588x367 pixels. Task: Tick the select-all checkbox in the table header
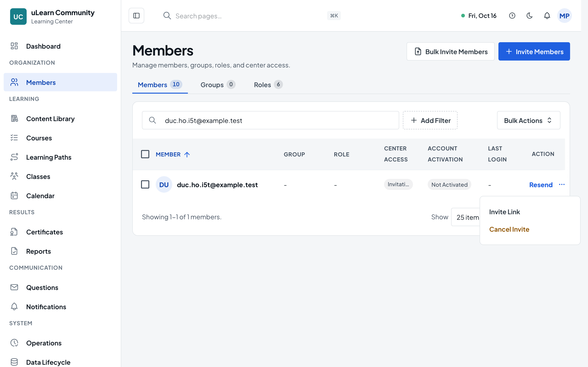[x=145, y=154]
